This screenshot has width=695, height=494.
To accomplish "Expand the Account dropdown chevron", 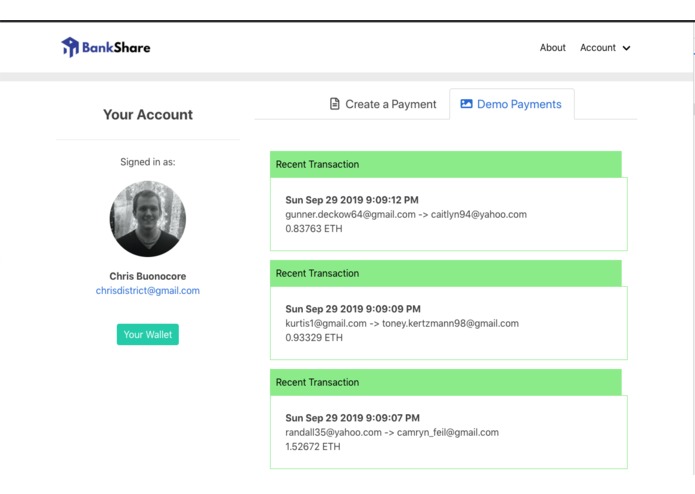I will coord(626,48).
